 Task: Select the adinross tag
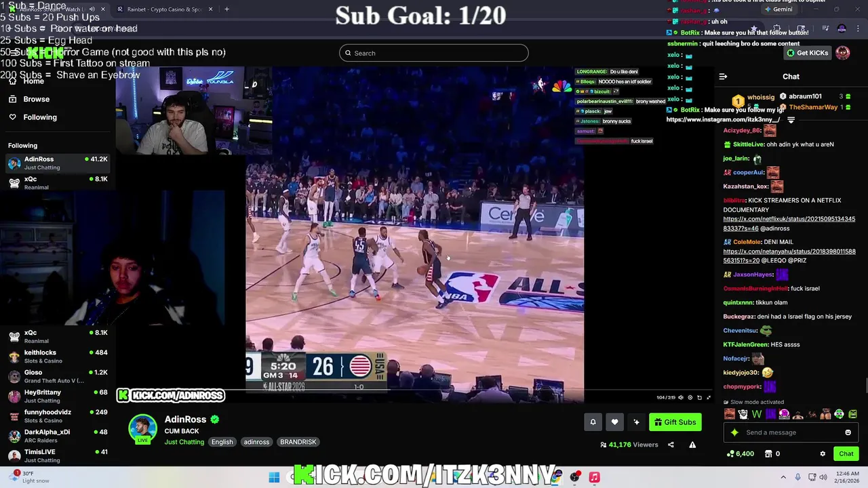[256, 442]
